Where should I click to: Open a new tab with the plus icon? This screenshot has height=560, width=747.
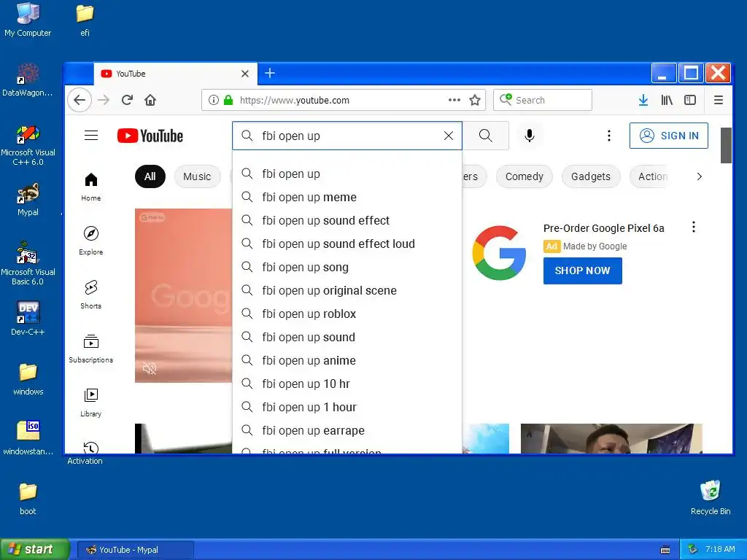point(270,73)
